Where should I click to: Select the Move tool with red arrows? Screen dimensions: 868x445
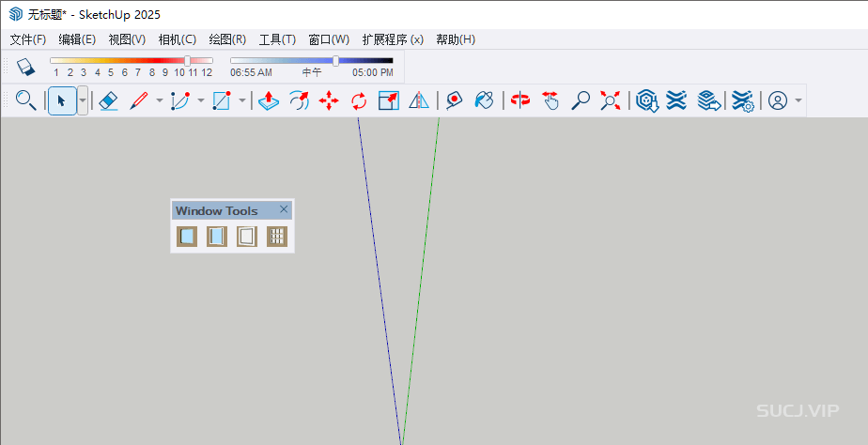point(329,100)
